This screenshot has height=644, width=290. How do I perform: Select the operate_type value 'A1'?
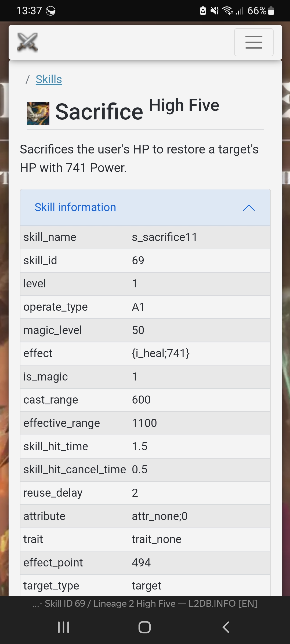tap(138, 307)
